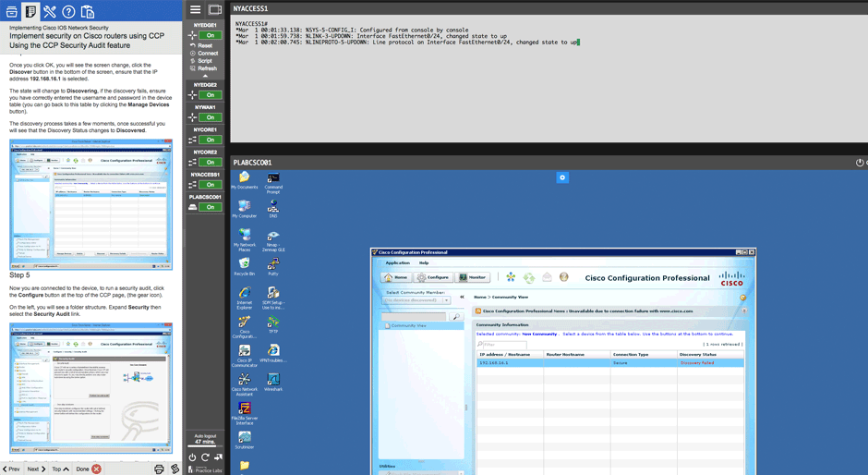Open the archive drawer icon in lab header
This screenshot has width=868, height=475.
point(11,11)
